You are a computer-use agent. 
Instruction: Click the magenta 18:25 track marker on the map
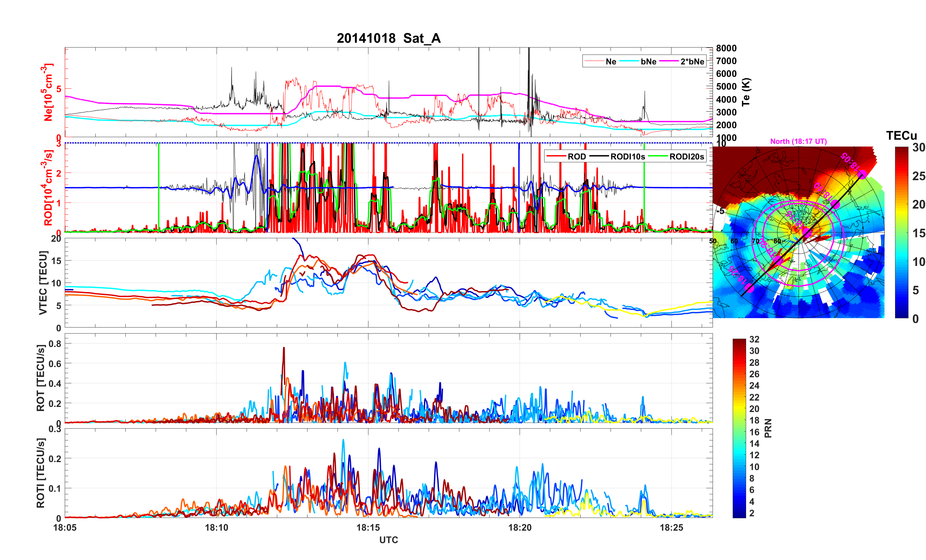[750, 288]
